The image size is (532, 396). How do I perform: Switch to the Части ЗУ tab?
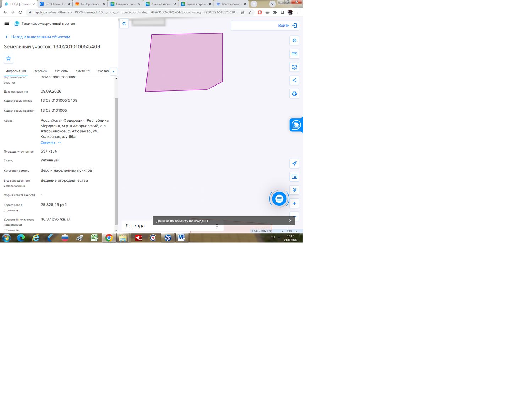click(83, 71)
